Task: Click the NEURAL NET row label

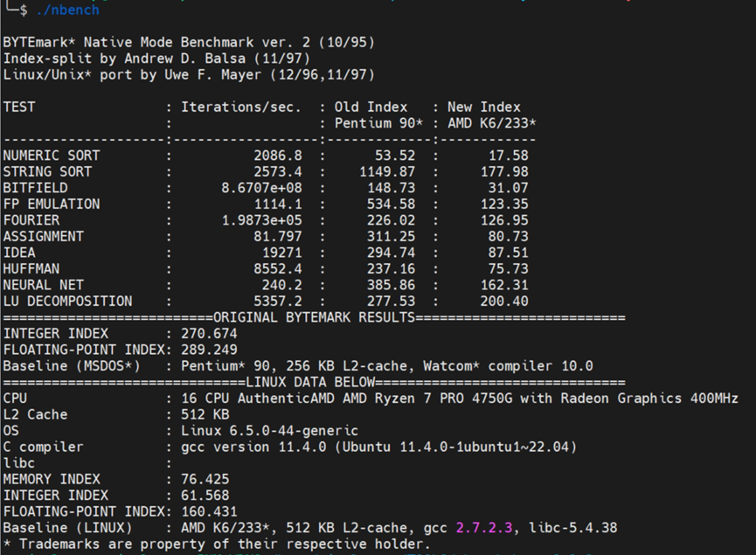Action: pos(44,286)
